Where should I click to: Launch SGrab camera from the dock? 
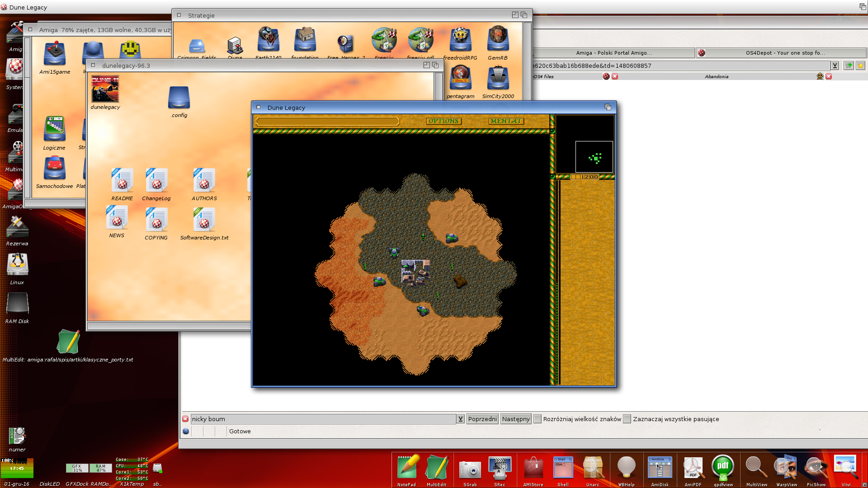point(470,470)
